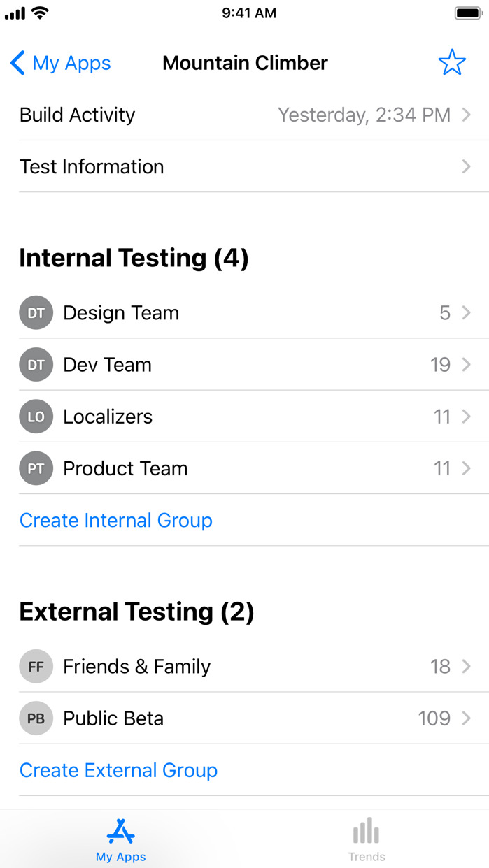Switch to the Trends tab

[x=367, y=839]
